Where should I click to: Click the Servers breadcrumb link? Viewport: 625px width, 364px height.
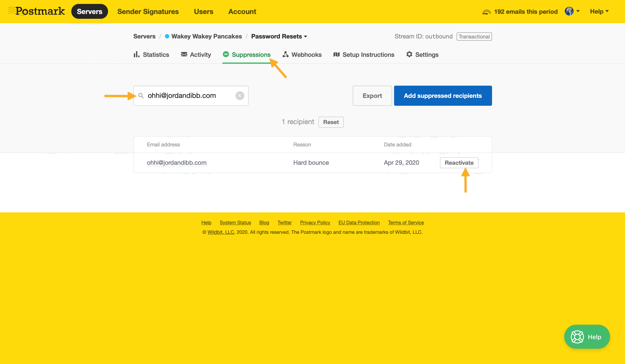[x=144, y=36]
